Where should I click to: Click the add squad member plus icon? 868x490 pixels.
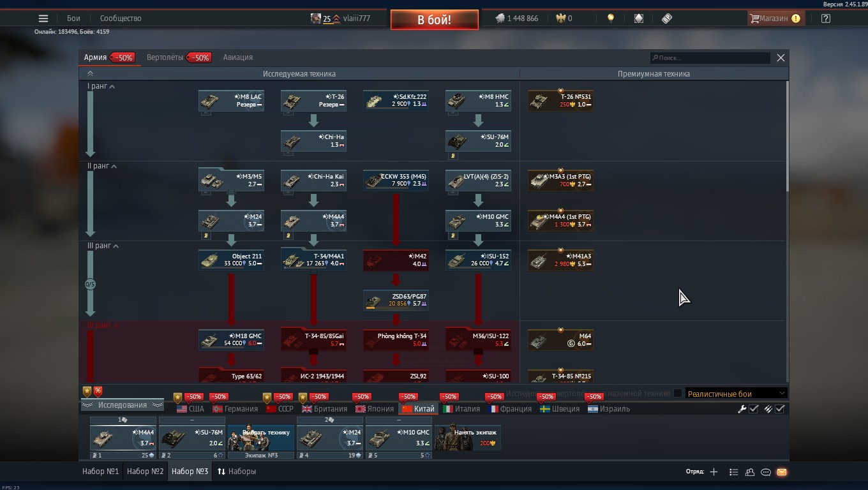714,472
